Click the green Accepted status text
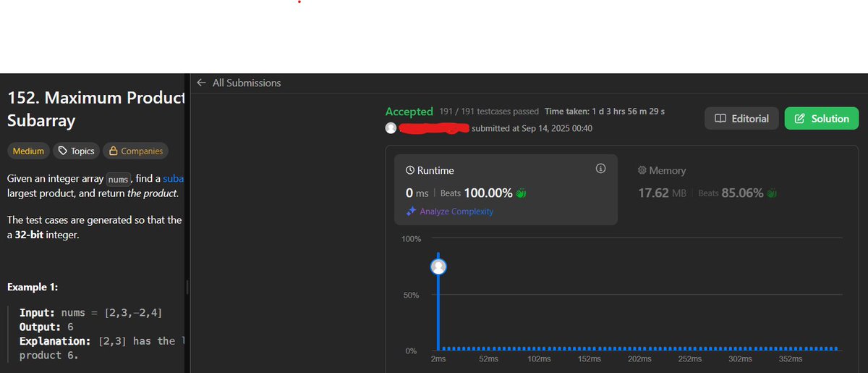Image resolution: width=868 pixels, height=373 pixels. [409, 112]
